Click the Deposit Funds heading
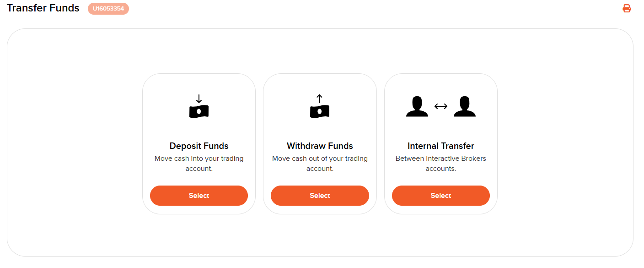This screenshot has width=644, height=268. 199,146
